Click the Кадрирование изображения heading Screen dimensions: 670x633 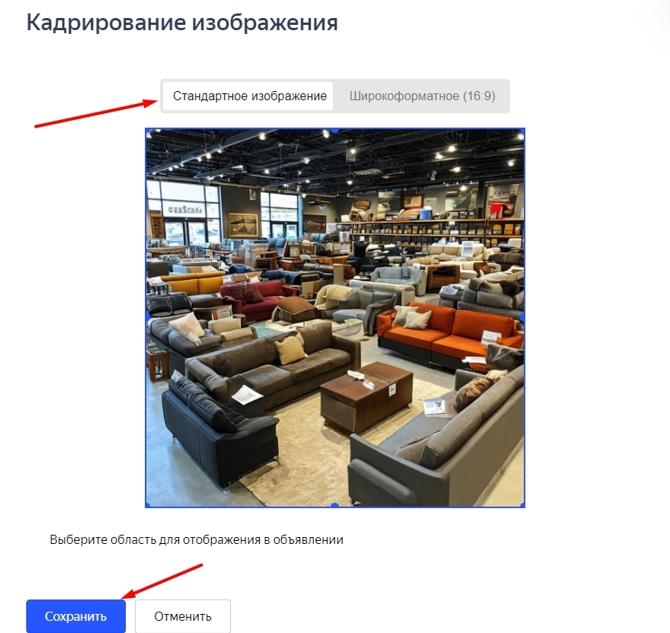pyautogui.click(x=182, y=22)
